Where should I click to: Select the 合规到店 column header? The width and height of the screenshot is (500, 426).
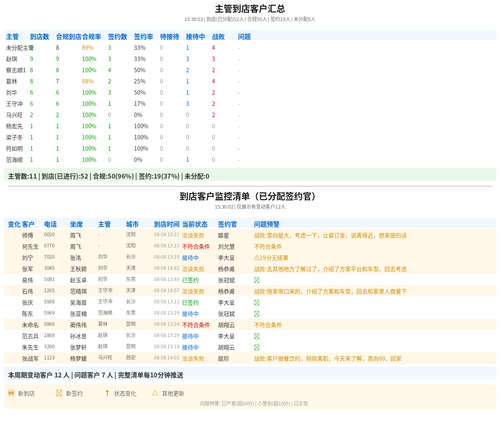(x=69, y=37)
